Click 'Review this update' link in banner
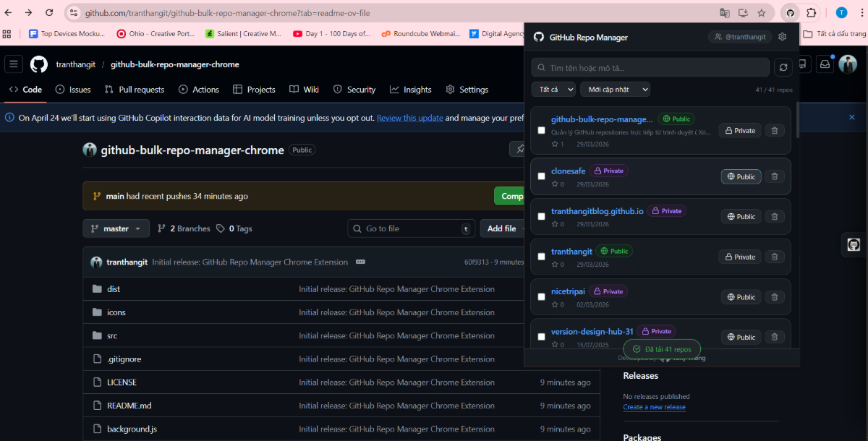 pyautogui.click(x=410, y=118)
